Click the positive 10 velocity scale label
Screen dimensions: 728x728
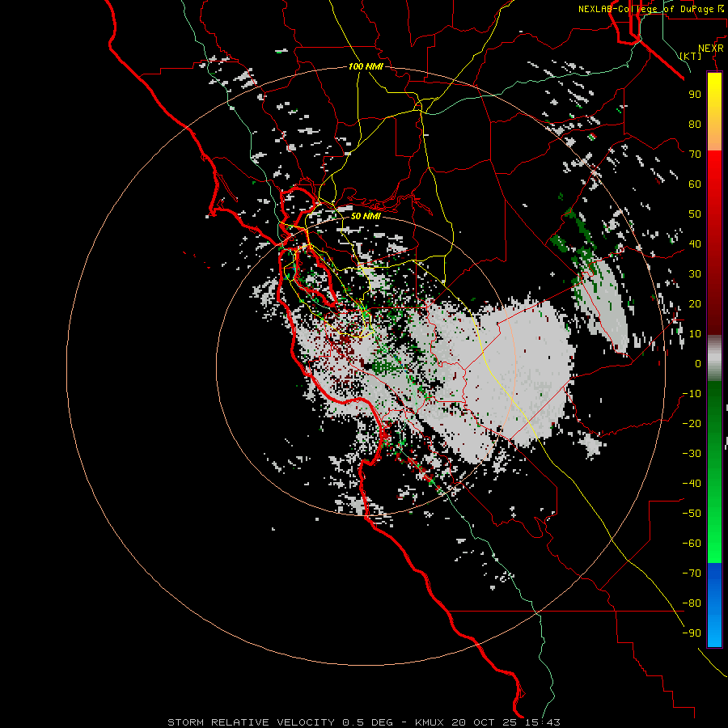[x=695, y=334]
